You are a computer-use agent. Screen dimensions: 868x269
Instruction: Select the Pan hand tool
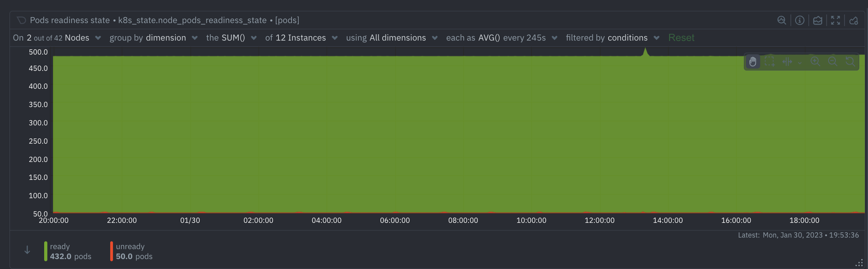(x=753, y=62)
